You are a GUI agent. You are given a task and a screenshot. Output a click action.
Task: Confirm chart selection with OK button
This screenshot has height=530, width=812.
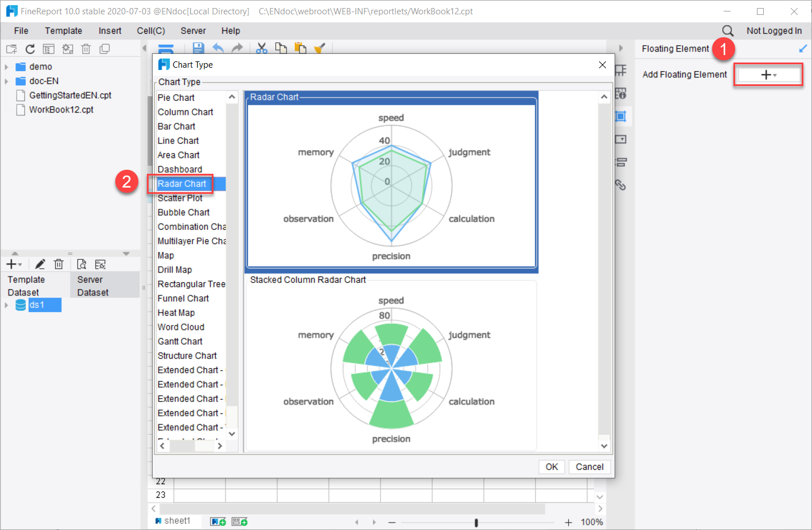point(551,466)
